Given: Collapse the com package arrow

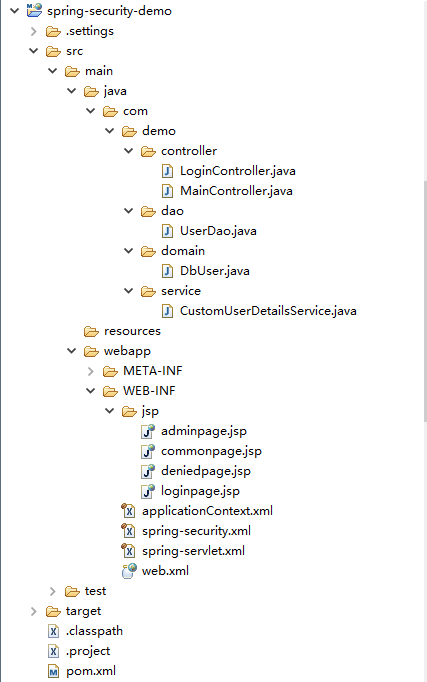Looking at the screenshot, I should (91, 111).
